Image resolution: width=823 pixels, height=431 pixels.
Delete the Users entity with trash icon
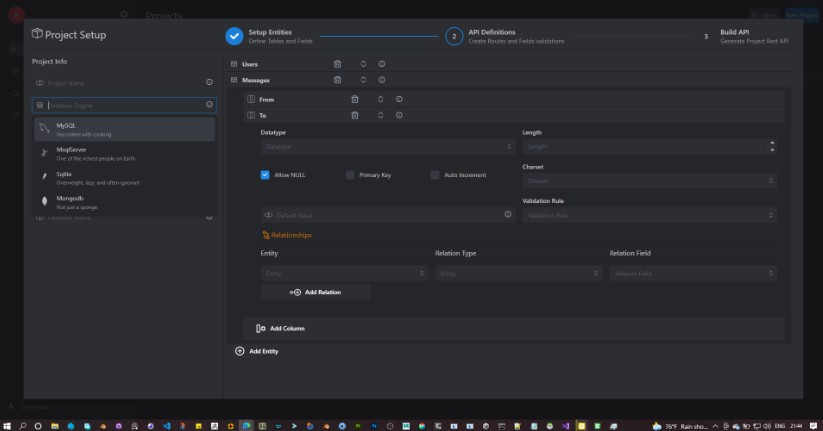coord(337,64)
